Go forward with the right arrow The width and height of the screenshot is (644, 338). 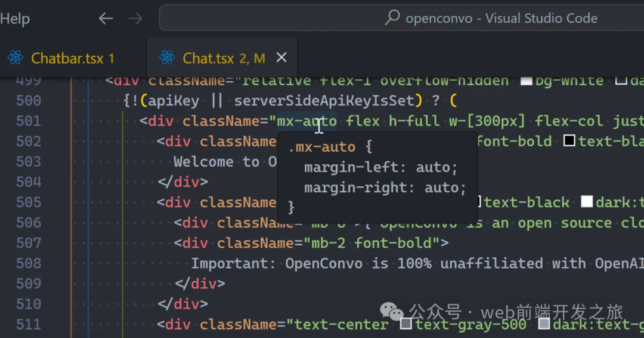(135, 19)
